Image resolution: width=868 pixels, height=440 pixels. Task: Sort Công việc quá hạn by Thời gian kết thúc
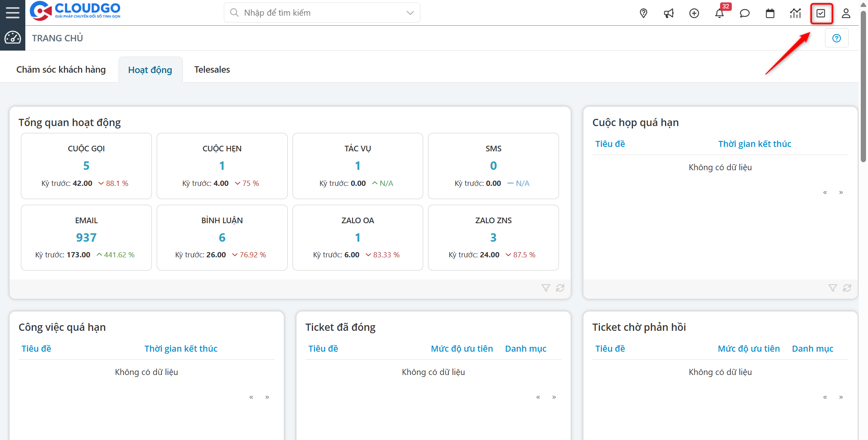tap(181, 348)
